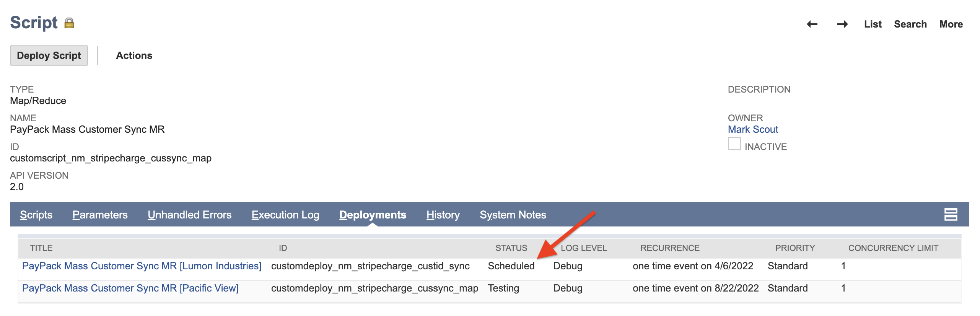
Task: Sort by the Status column header
Action: point(511,248)
